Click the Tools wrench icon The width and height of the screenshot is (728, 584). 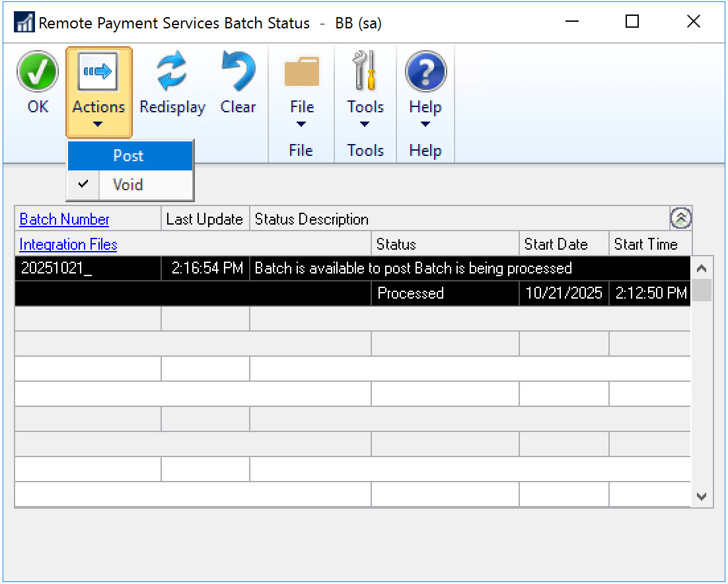click(365, 71)
